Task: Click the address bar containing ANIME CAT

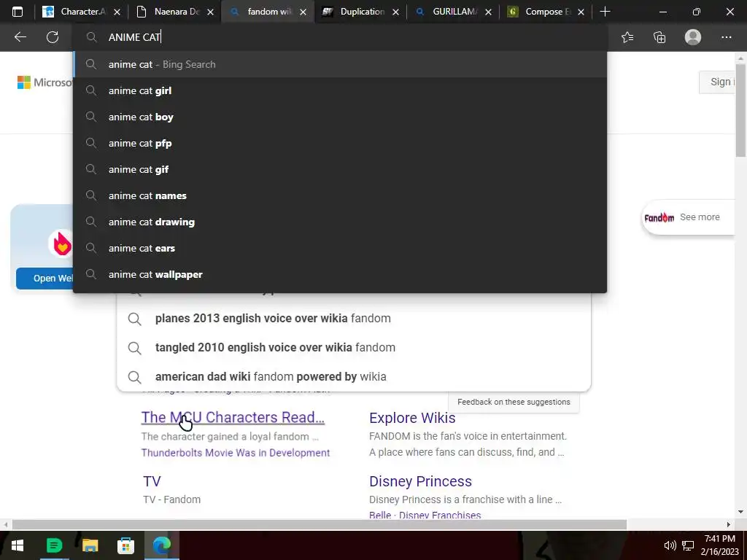Action: tap(340, 37)
